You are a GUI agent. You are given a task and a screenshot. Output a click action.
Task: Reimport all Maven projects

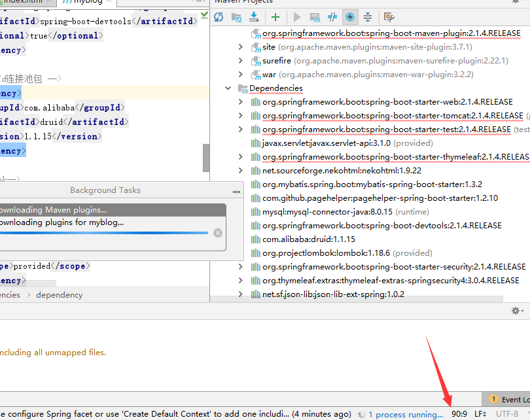click(x=219, y=17)
